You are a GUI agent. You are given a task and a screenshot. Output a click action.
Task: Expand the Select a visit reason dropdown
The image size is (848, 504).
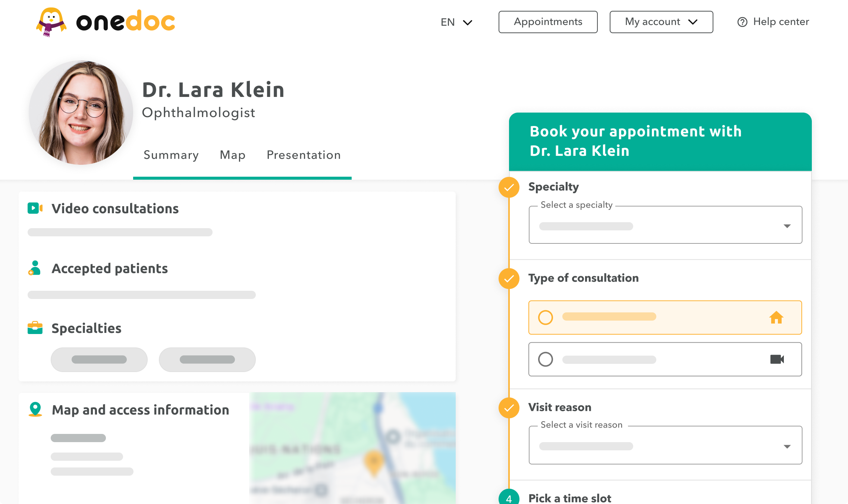tap(665, 445)
